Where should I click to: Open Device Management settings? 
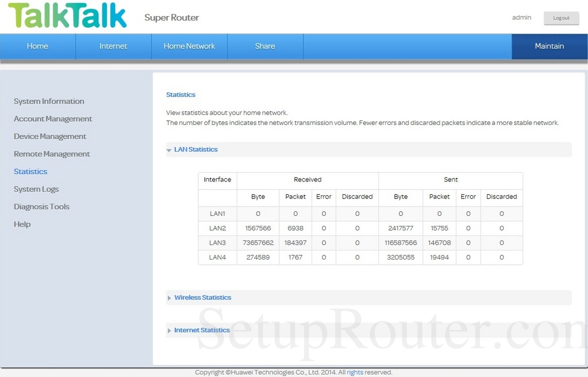pos(50,136)
